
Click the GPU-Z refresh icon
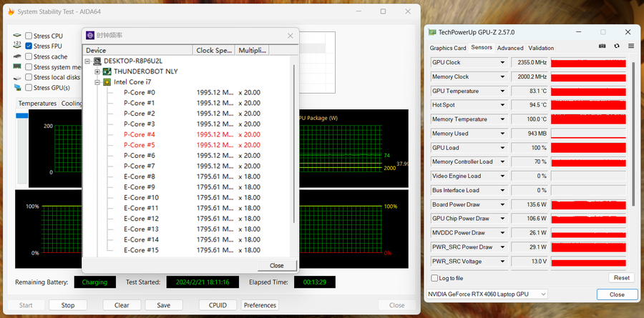[x=617, y=46]
